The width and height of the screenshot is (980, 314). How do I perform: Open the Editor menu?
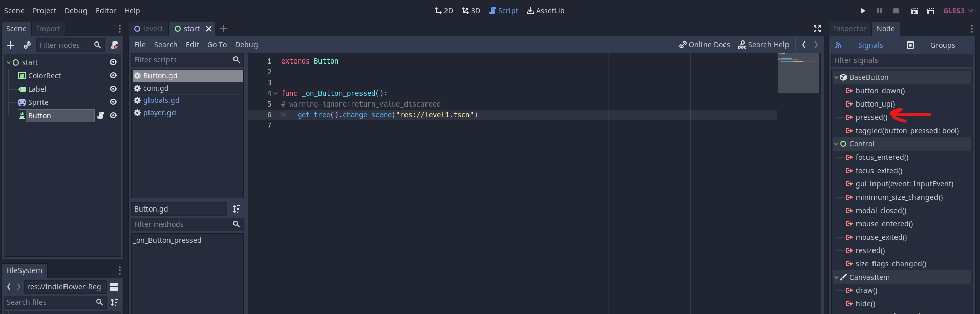point(106,11)
